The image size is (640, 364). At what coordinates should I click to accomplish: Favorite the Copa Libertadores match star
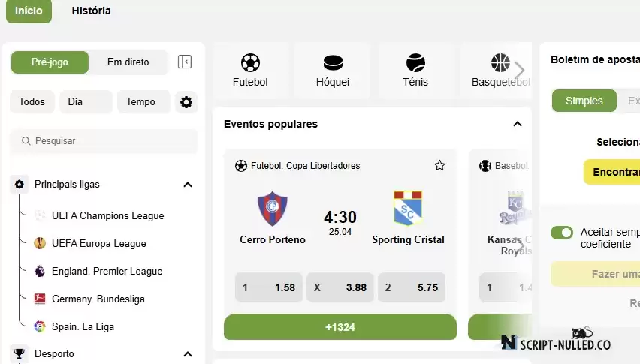click(x=439, y=166)
